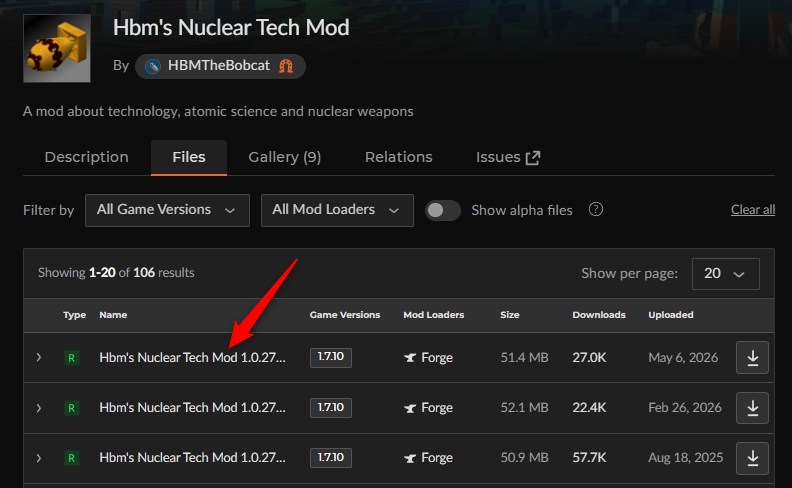Click the external link icon beside Issues
Viewport: 792px width, 488px height.
pyautogui.click(x=533, y=158)
